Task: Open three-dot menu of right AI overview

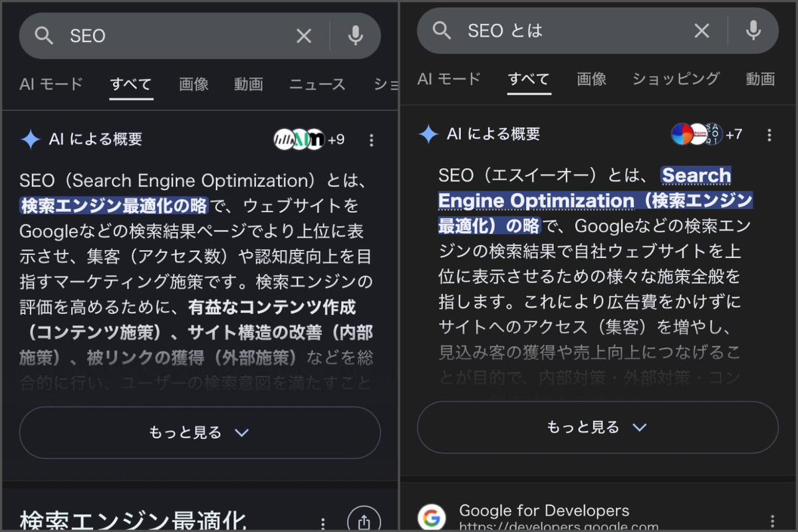Action: tap(769, 135)
